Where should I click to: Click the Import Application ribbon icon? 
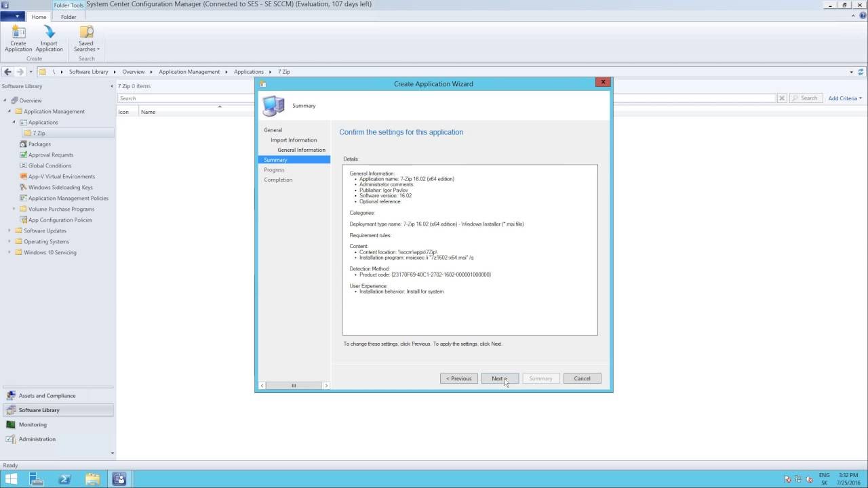[x=49, y=38]
